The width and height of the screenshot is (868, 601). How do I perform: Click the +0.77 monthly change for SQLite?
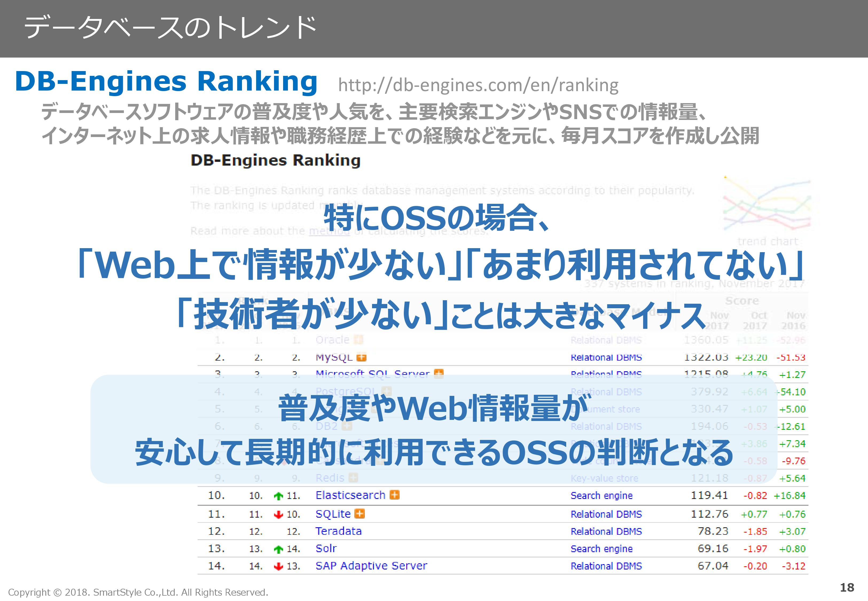[754, 514]
